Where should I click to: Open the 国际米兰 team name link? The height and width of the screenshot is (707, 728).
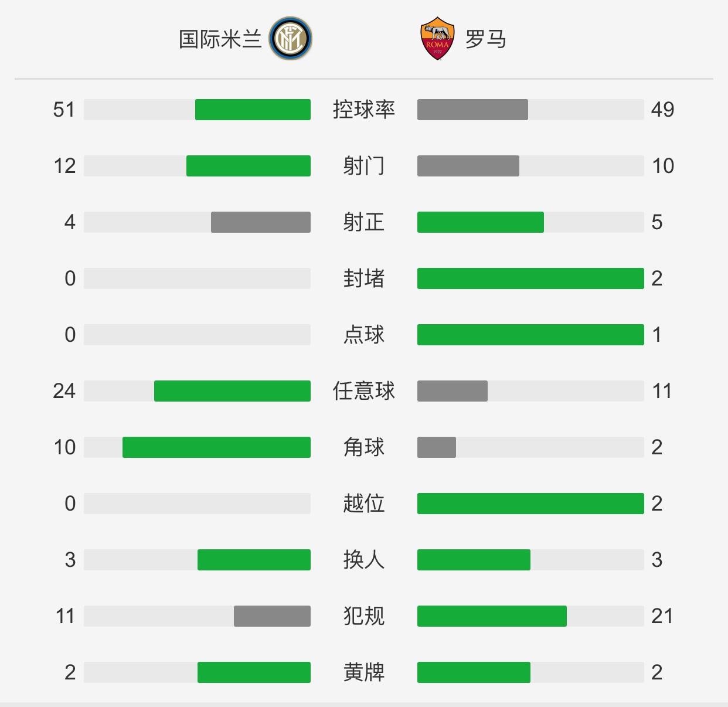coord(220,39)
